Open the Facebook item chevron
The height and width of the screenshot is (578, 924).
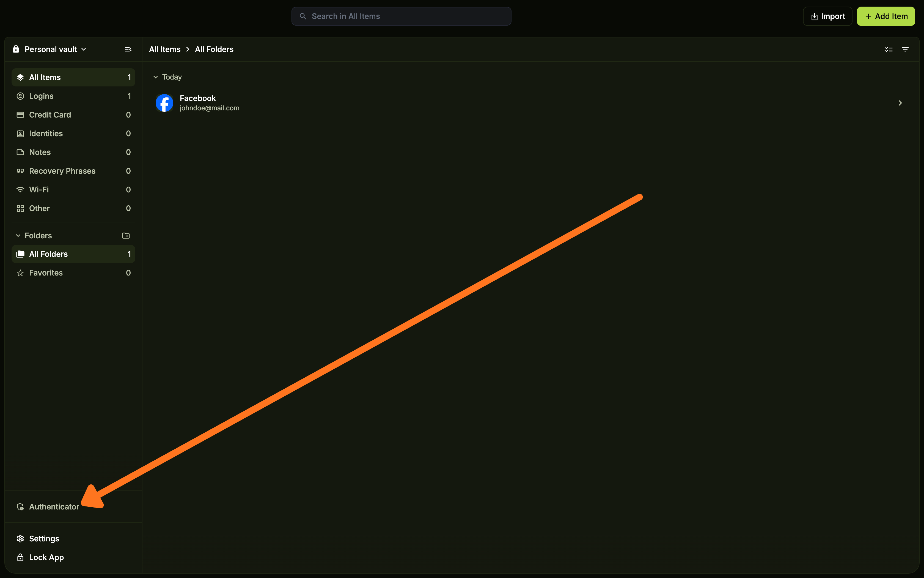(900, 103)
